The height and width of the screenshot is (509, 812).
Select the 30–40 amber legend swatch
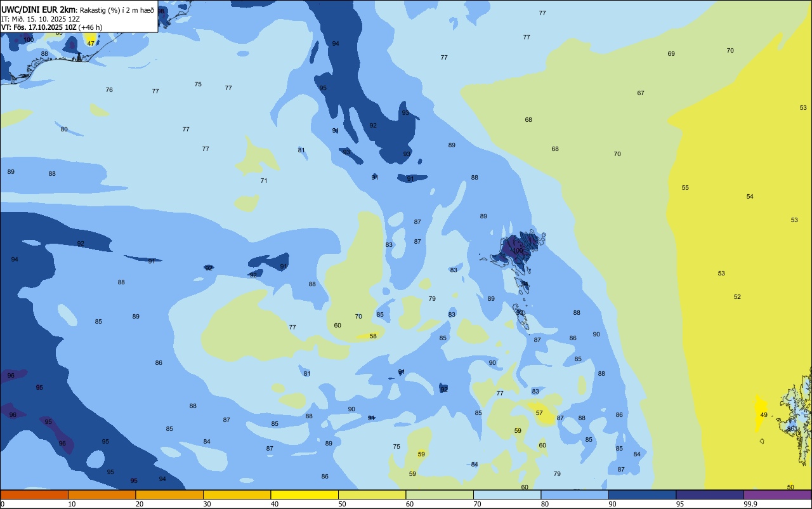tap(237, 494)
